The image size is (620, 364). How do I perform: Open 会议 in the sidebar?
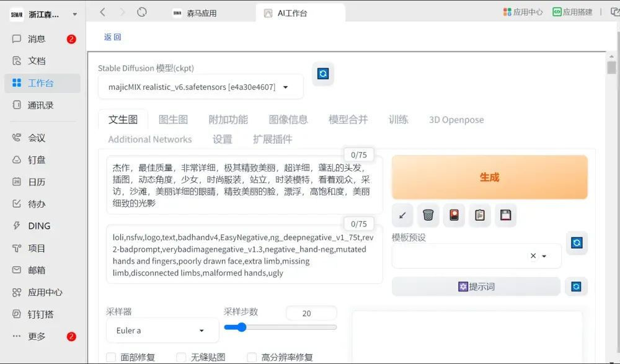[42, 138]
